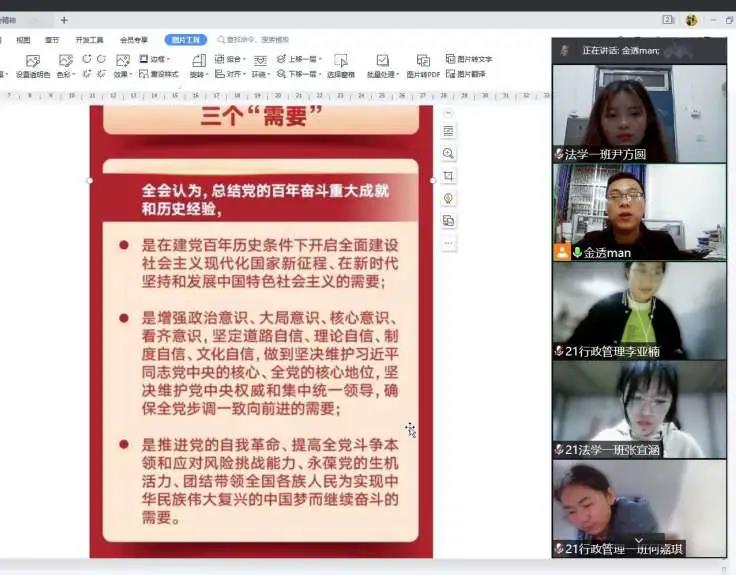
Task: Click the 图片转PDF convert icon
Action: coord(422,61)
